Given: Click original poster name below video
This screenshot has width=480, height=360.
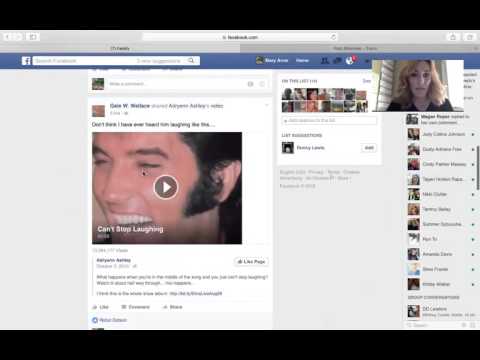Looking at the screenshot, I should click(x=114, y=260).
